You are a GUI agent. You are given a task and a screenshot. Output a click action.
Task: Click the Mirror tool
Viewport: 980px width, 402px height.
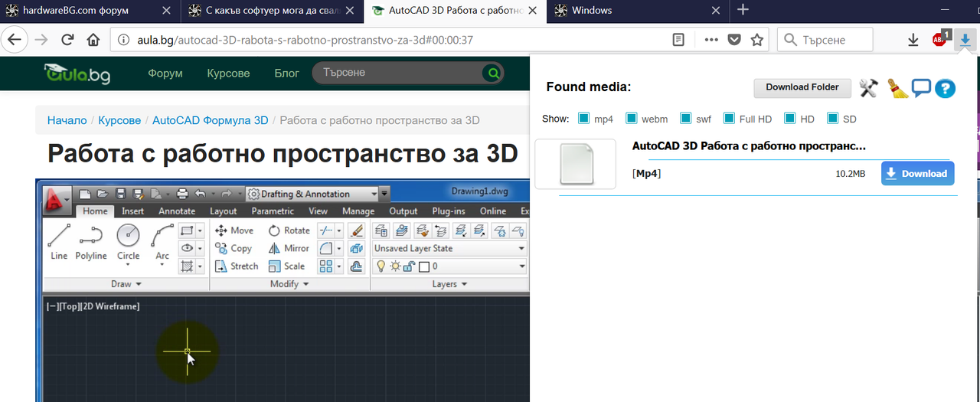(x=289, y=248)
